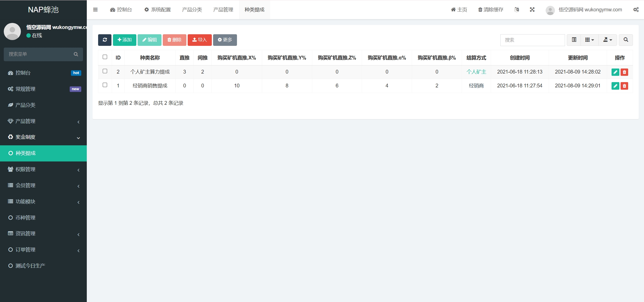Switch to the 产品管理 top tab
Viewport: 644px width, 302px height.
click(223, 10)
